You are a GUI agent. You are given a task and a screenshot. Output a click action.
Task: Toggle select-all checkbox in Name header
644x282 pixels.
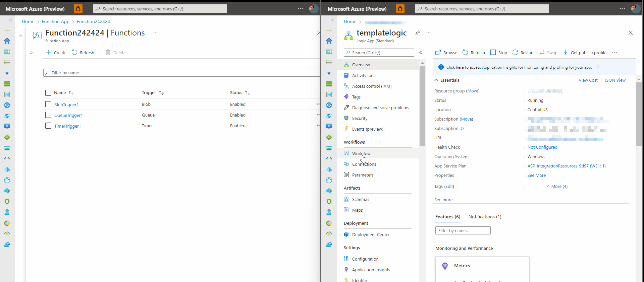click(48, 93)
